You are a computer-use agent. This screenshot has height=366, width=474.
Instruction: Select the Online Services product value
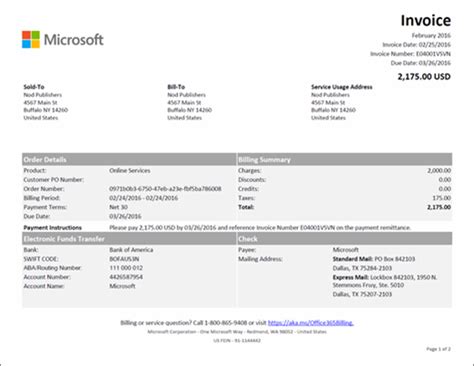[x=130, y=170]
